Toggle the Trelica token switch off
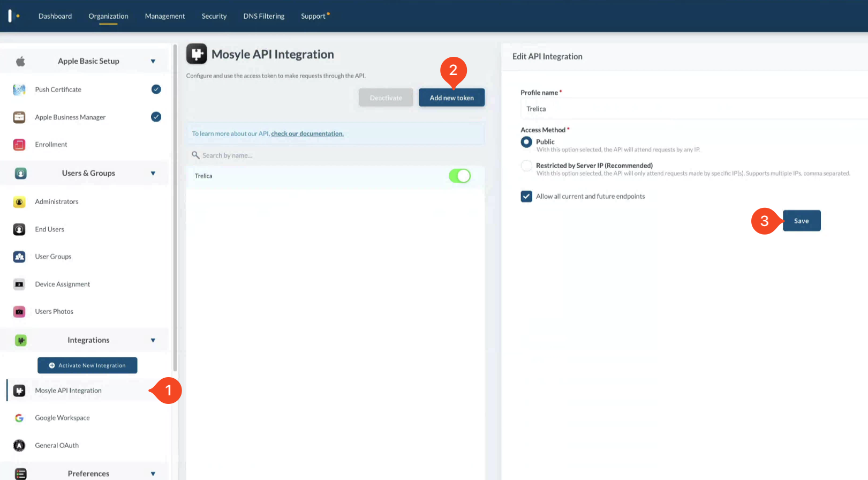The height and width of the screenshot is (480, 868). coord(459,176)
